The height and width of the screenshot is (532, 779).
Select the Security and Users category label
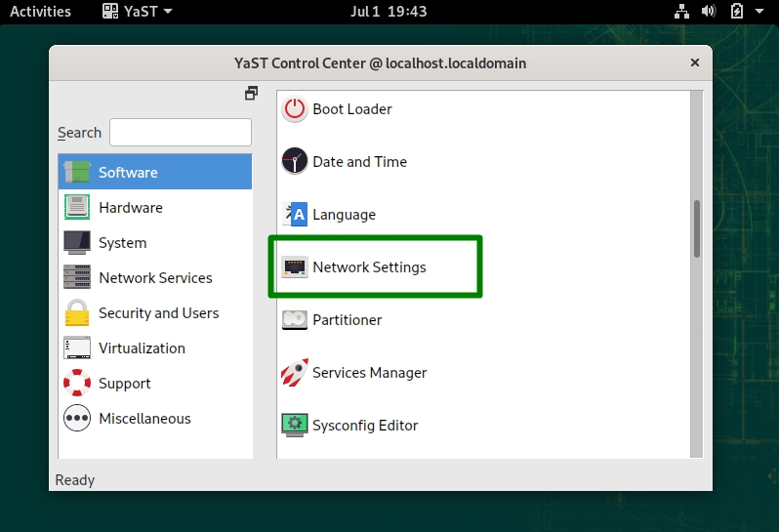point(159,313)
